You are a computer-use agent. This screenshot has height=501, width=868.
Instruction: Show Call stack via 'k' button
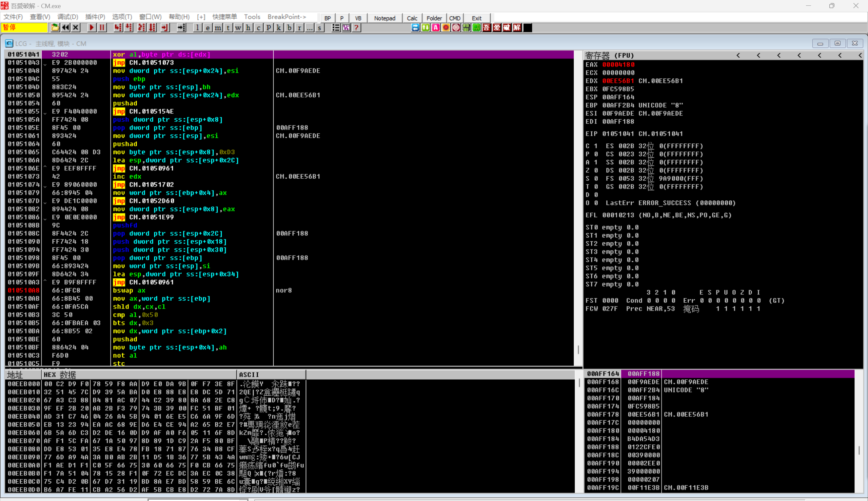279,27
